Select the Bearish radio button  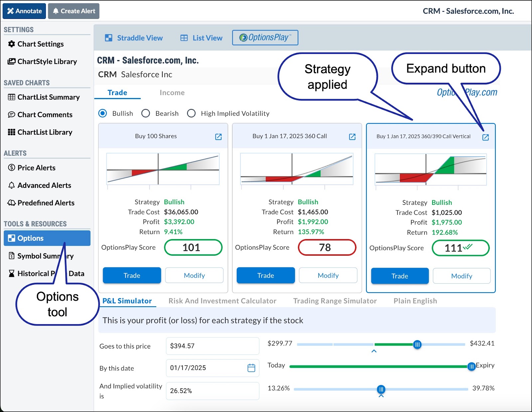point(146,113)
